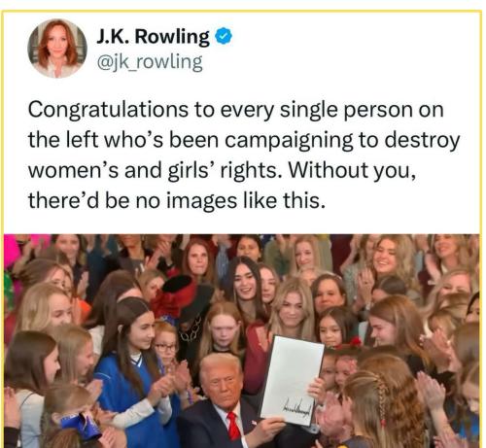Open the J.K. Rowling profile avatar
486x448 pixels.
point(57,49)
